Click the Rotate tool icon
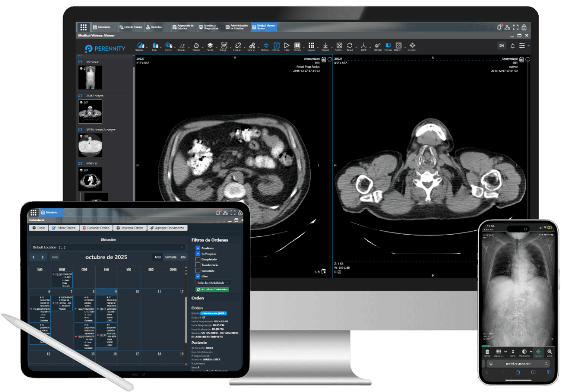This screenshot has width=566, height=392. pos(196,45)
